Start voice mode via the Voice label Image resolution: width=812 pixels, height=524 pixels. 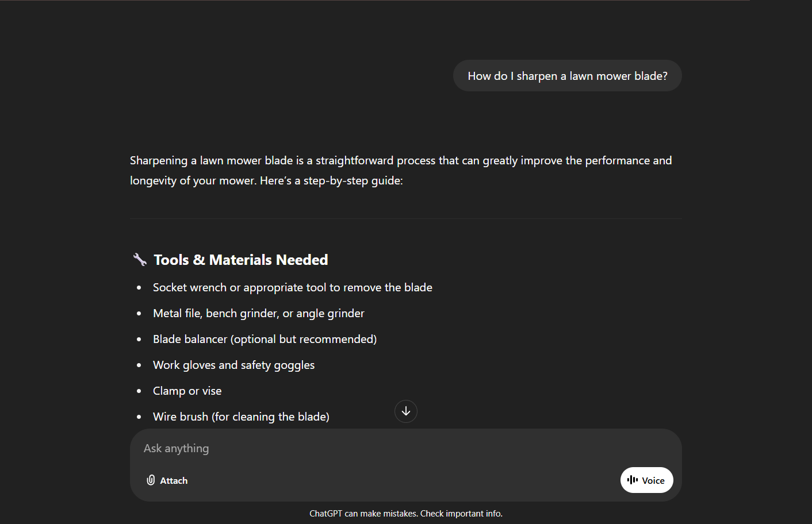(653, 481)
